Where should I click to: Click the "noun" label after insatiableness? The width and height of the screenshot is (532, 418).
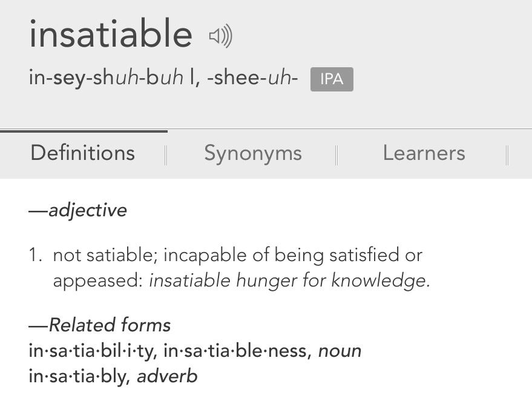coord(340,351)
